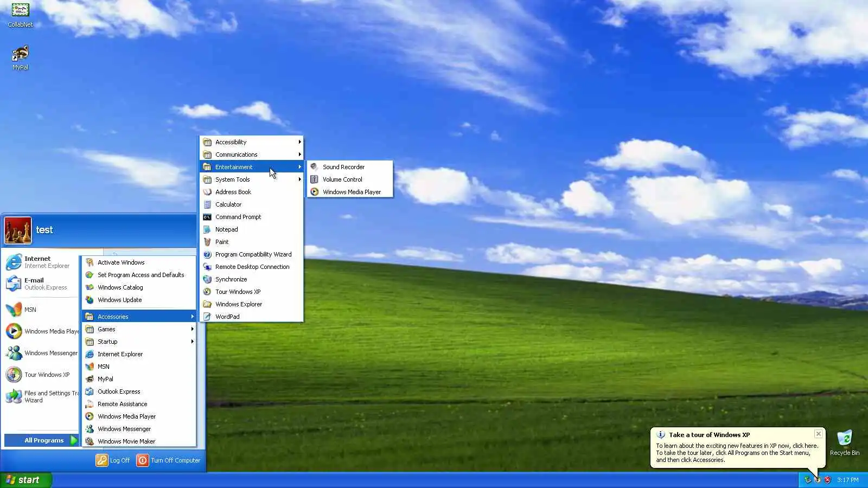This screenshot has width=868, height=488.
Task: Click the green start button
Action: tap(26, 480)
